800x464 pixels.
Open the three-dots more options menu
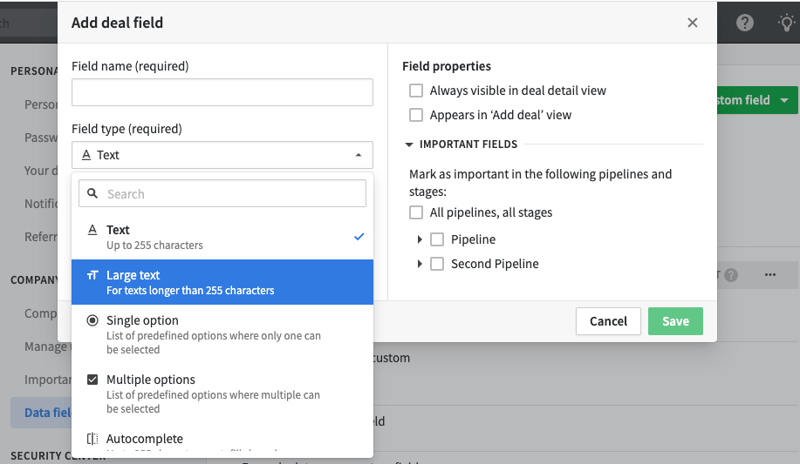pyautogui.click(x=770, y=275)
